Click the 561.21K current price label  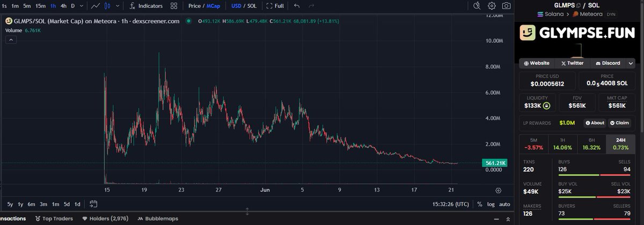coord(496,163)
